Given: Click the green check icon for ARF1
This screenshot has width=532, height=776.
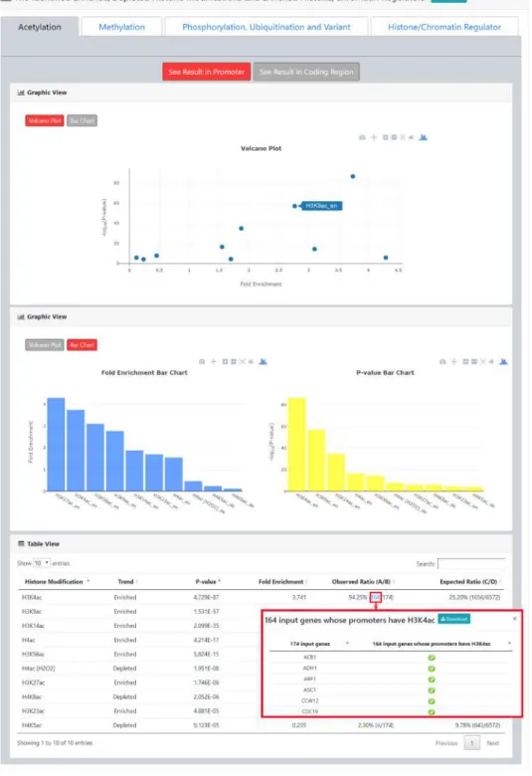Looking at the screenshot, I should 432,679.
